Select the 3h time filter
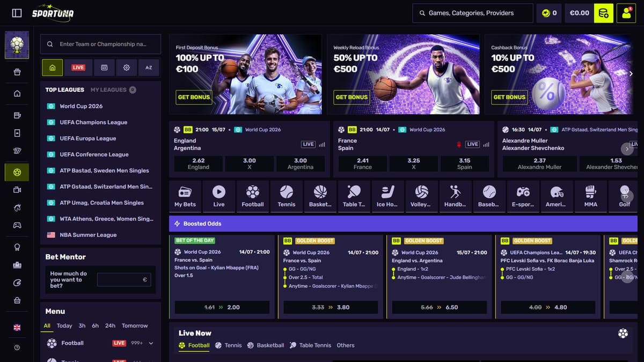 82,326
